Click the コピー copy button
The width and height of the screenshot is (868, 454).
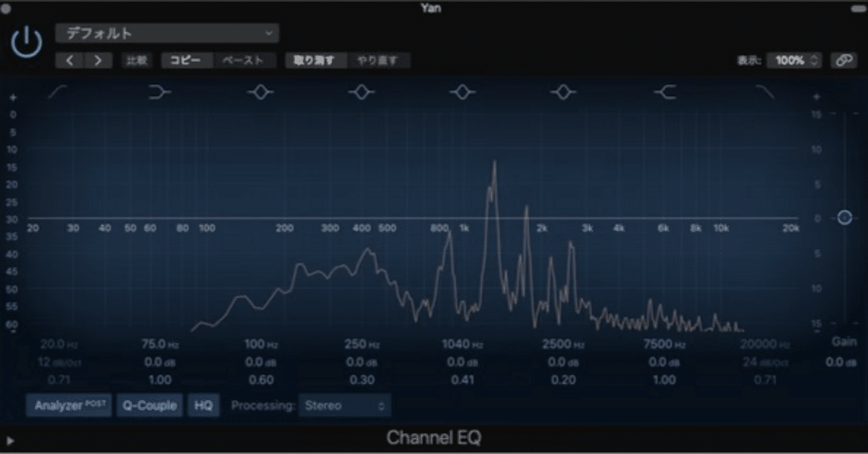click(x=186, y=60)
